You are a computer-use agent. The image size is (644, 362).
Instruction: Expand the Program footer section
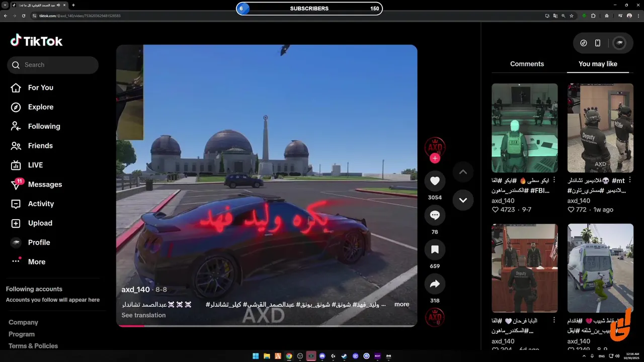[x=22, y=334]
